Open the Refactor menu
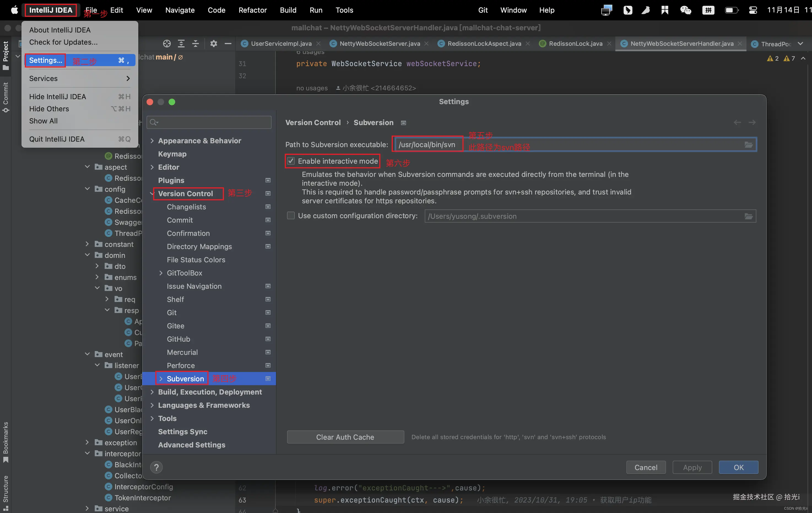Viewport: 812px width, 513px height. pos(252,10)
